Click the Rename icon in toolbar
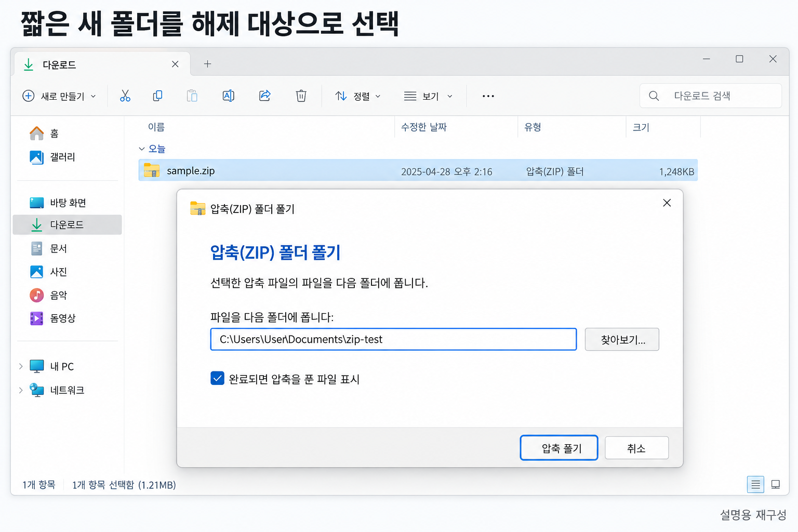This screenshot has height=532, width=798. (228, 96)
